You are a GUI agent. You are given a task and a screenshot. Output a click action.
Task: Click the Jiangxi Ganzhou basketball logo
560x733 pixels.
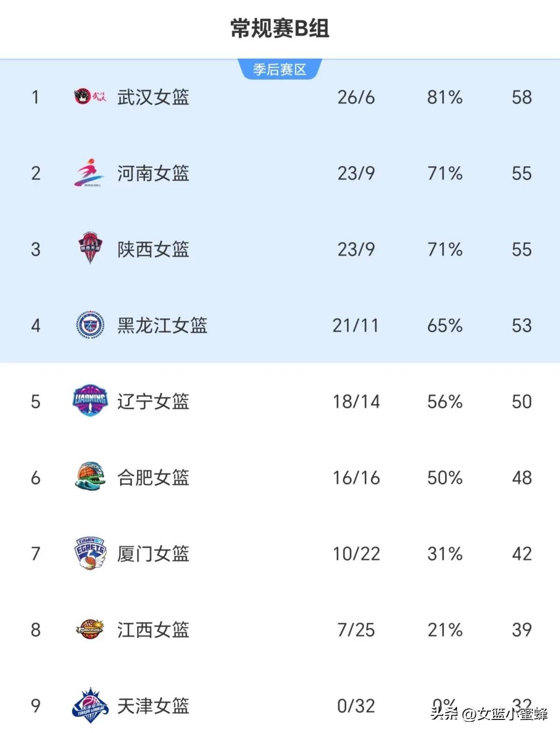tap(90, 629)
